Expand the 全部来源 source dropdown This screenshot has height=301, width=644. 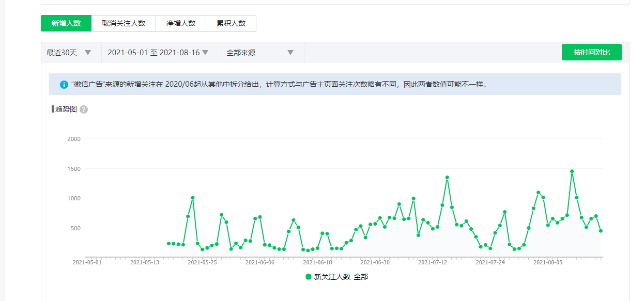(x=260, y=53)
